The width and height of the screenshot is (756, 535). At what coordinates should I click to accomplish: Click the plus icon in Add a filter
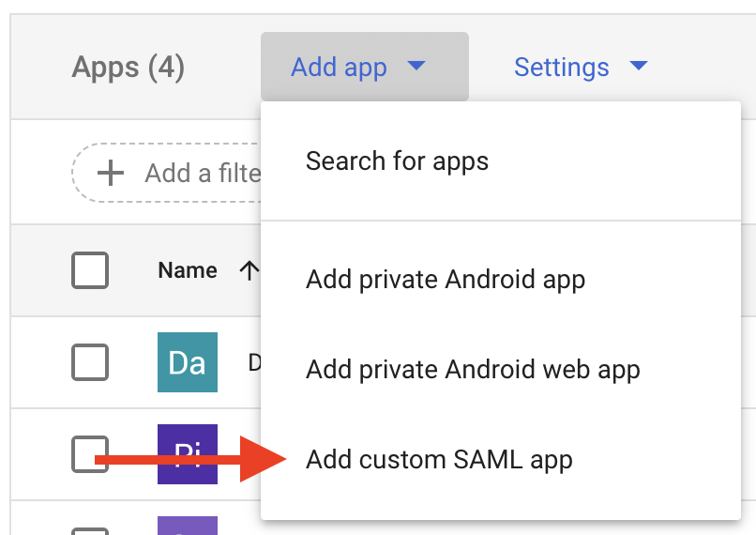tap(111, 173)
